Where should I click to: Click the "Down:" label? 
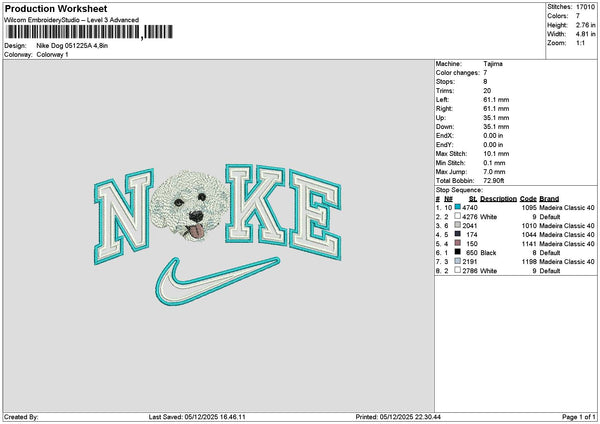(x=444, y=127)
